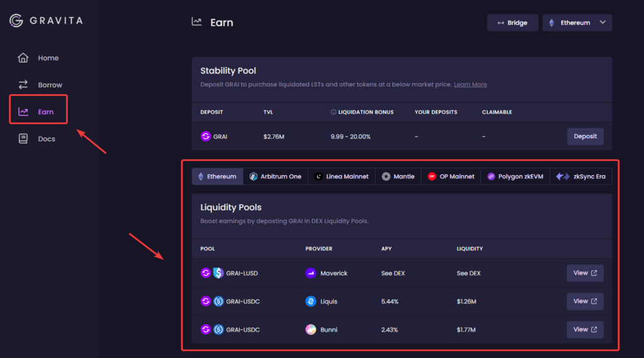Click the 9.99 - 20.00% liquidation bonus value
Image resolution: width=644 pixels, height=358 pixels.
(351, 136)
